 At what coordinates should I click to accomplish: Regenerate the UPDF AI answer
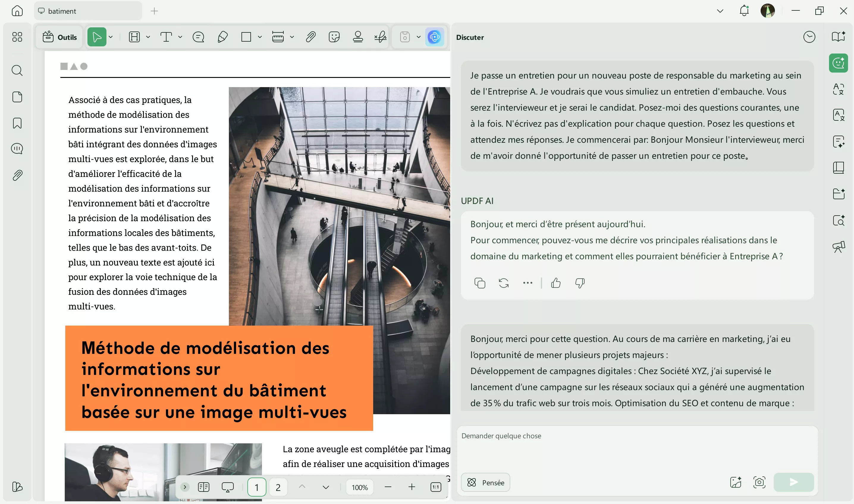504,283
